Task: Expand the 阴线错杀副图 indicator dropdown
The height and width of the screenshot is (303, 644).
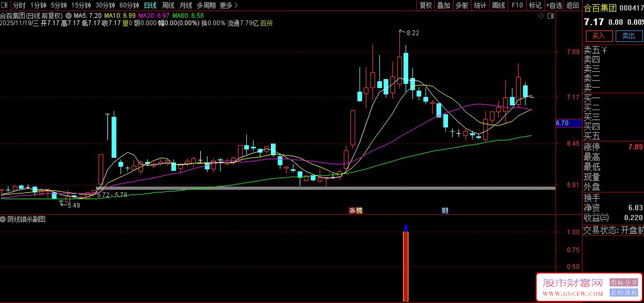Action: [4, 219]
